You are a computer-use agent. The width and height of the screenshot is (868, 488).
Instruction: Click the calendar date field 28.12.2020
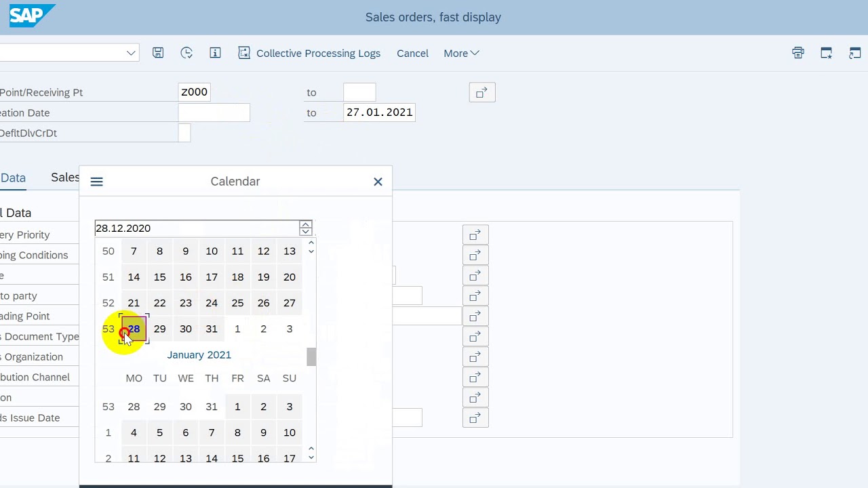pos(197,228)
